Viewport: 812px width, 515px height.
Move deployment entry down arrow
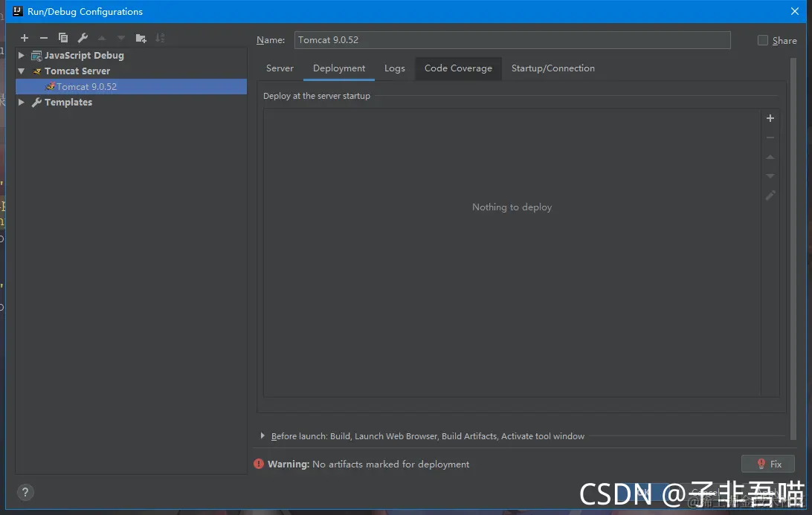point(770,176)
